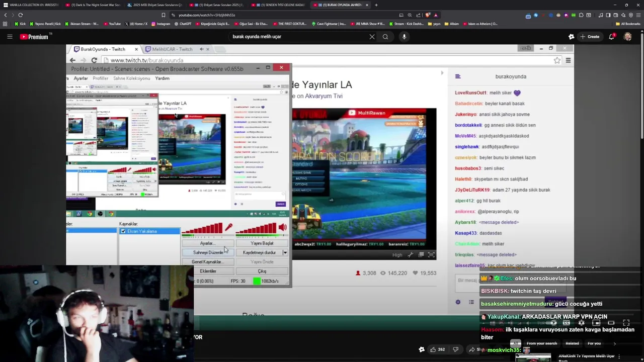Click Eklentiler in OBS window
Viewport: 644px width, 362px height.
point(208,271)
